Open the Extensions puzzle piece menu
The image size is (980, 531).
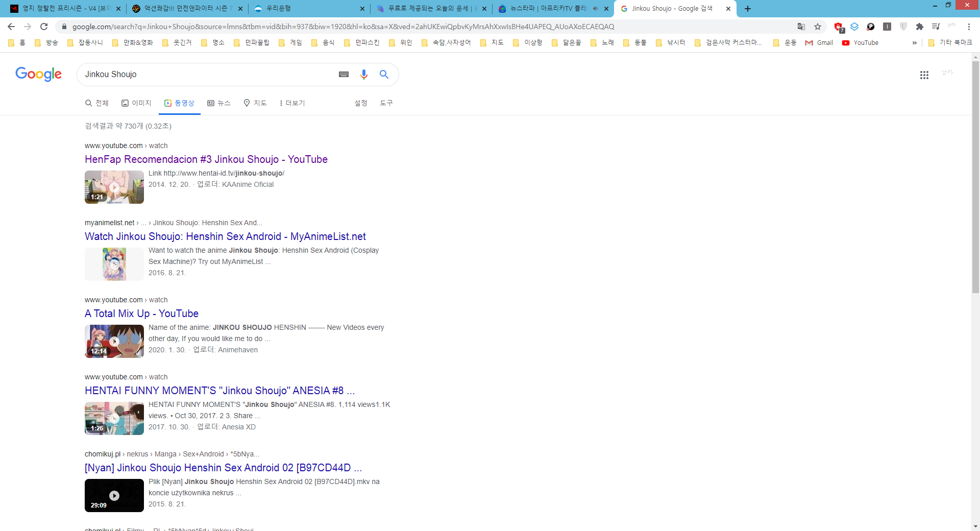[920, 27]
